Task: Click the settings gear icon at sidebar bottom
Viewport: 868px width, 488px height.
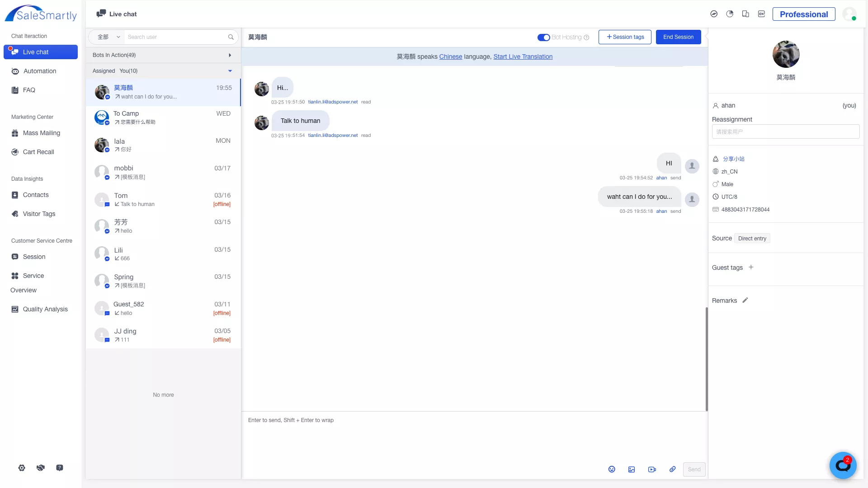Action: (x=22, y=468)
